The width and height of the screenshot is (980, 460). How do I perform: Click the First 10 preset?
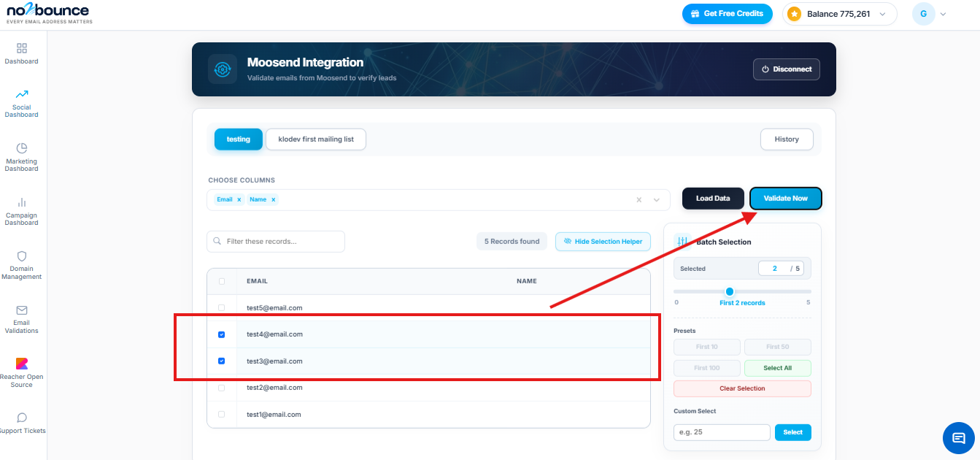[x=706, y=347]
